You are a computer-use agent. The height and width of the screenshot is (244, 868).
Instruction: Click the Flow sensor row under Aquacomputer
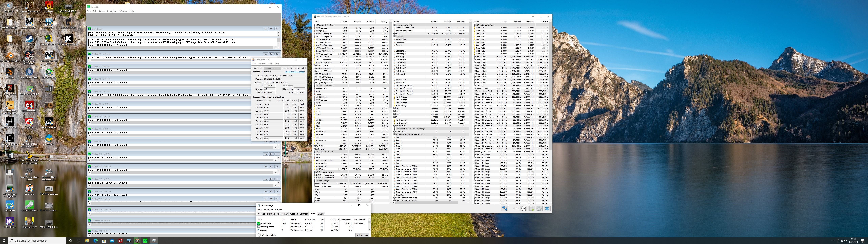click(431, 34)
